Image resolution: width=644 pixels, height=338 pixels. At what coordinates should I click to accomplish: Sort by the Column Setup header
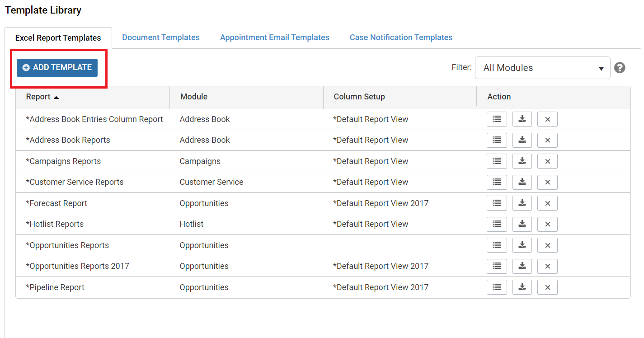(400, 97)
